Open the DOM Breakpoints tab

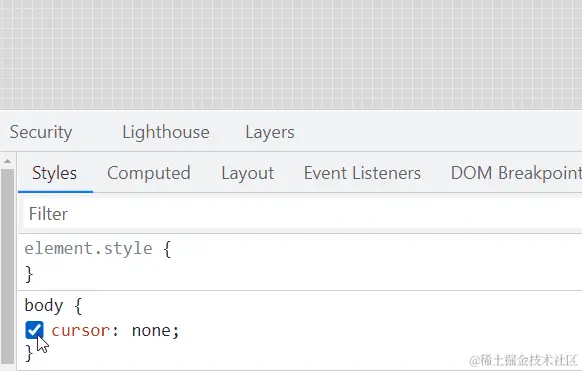click(x=516, y=173)
